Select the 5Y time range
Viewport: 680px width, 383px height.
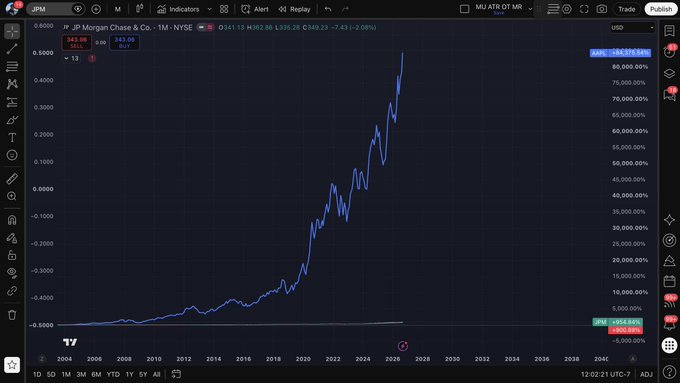(143, 374)
